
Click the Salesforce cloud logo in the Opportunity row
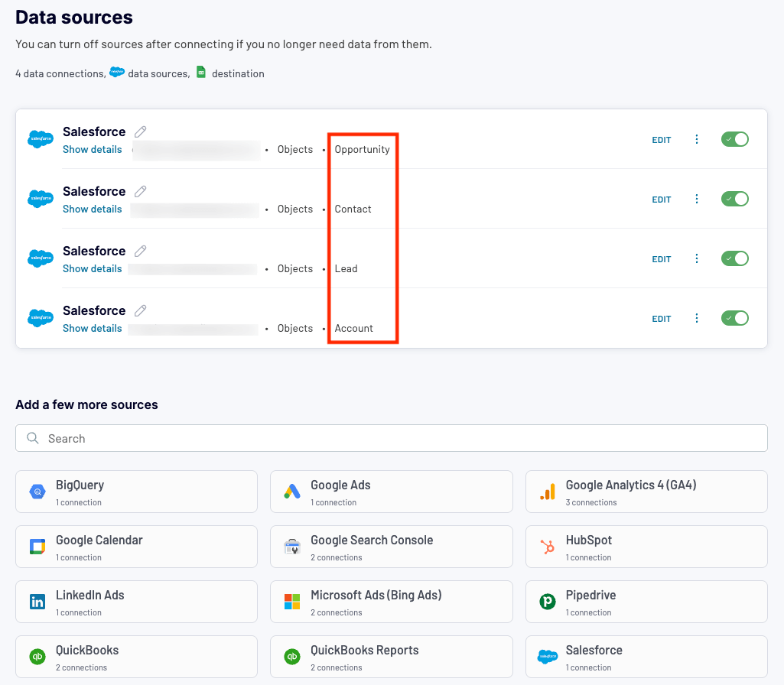coord(41,139)
